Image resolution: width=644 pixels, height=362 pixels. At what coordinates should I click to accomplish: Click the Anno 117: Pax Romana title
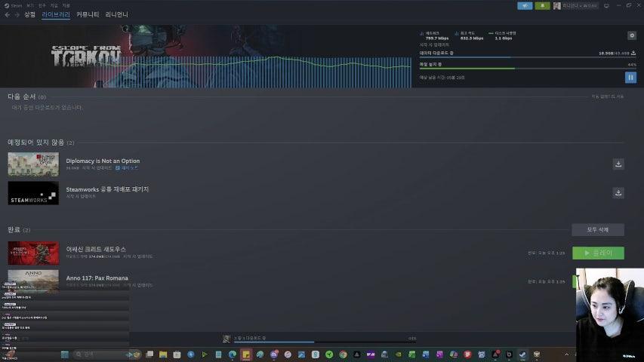[97, 278]
